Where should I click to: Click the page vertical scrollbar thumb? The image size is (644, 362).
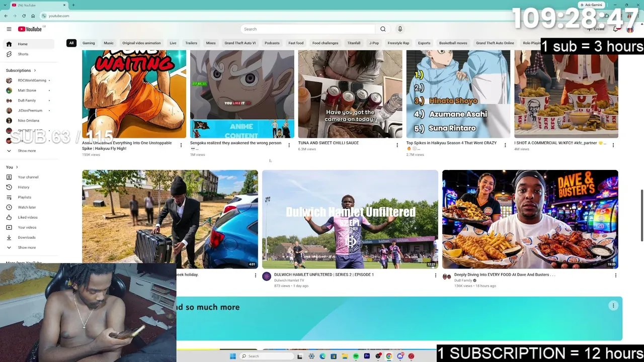point(641,216)
